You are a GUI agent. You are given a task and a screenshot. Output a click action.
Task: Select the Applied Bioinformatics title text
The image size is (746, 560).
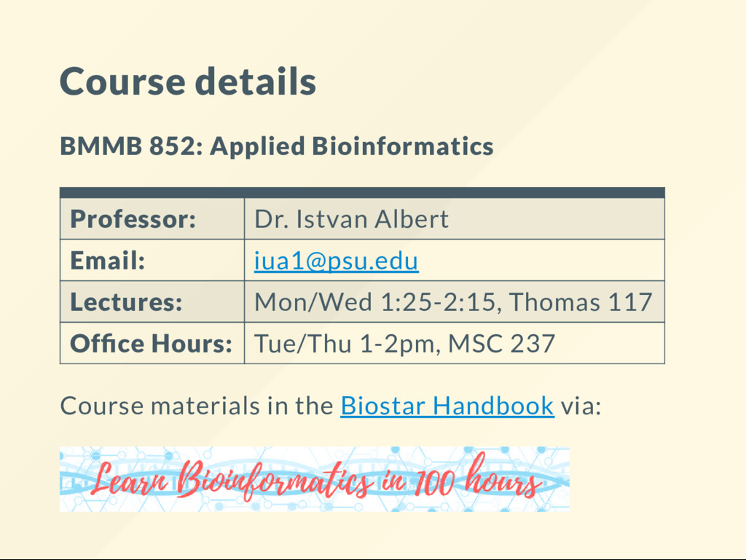(352, 146)
